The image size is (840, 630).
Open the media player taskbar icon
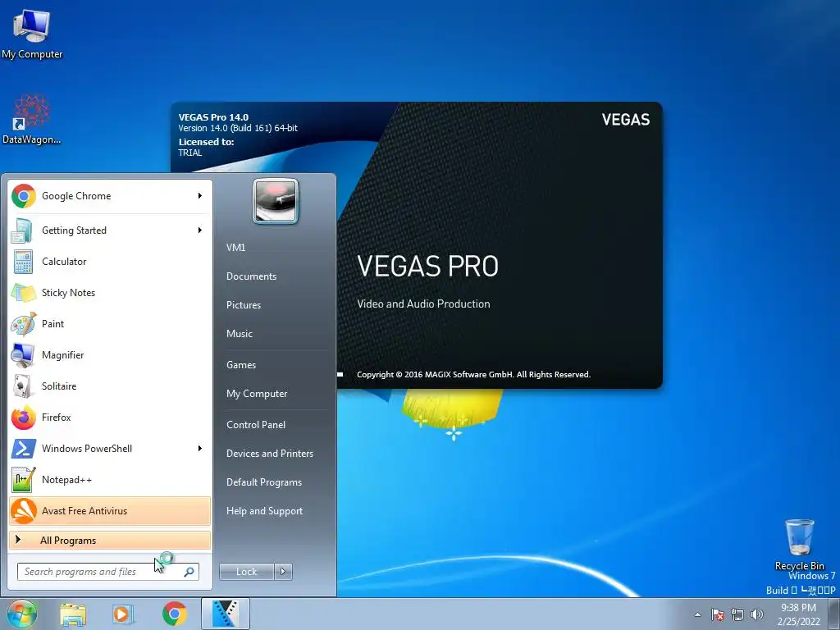pyautogui.click(x=123, y=614)
